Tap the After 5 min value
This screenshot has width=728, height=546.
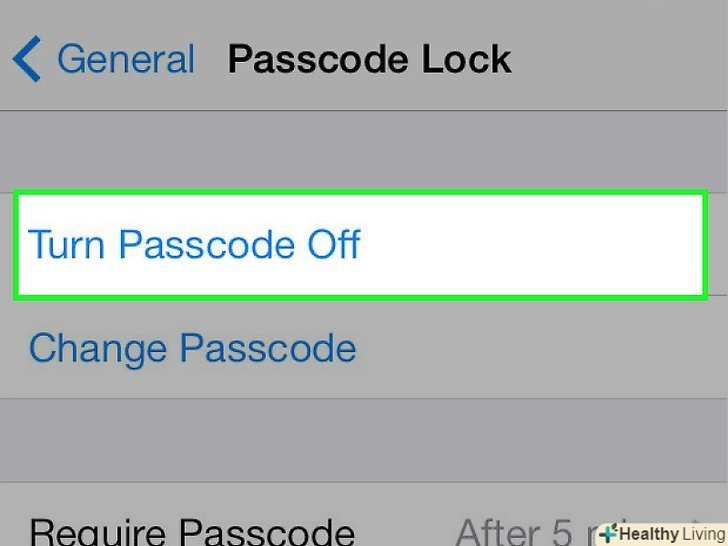tap(520, 530)
